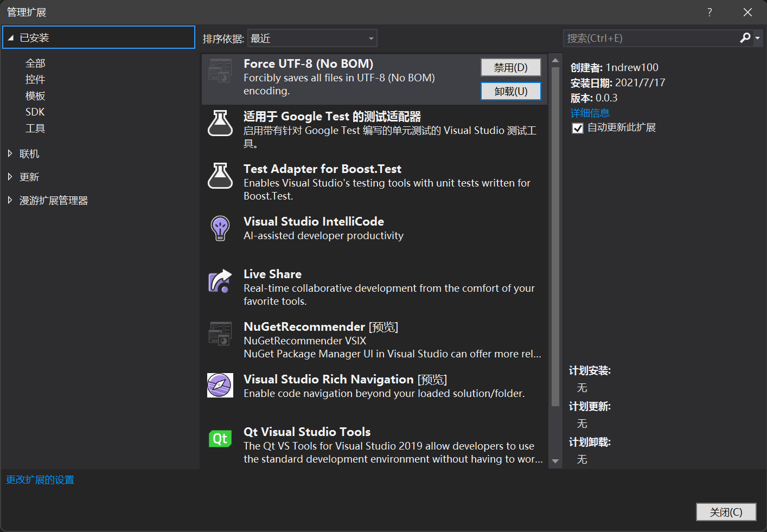Toggle 自动更新此扩展 checkbox
This screenshot has width=767, height=532.
(577, 128)
